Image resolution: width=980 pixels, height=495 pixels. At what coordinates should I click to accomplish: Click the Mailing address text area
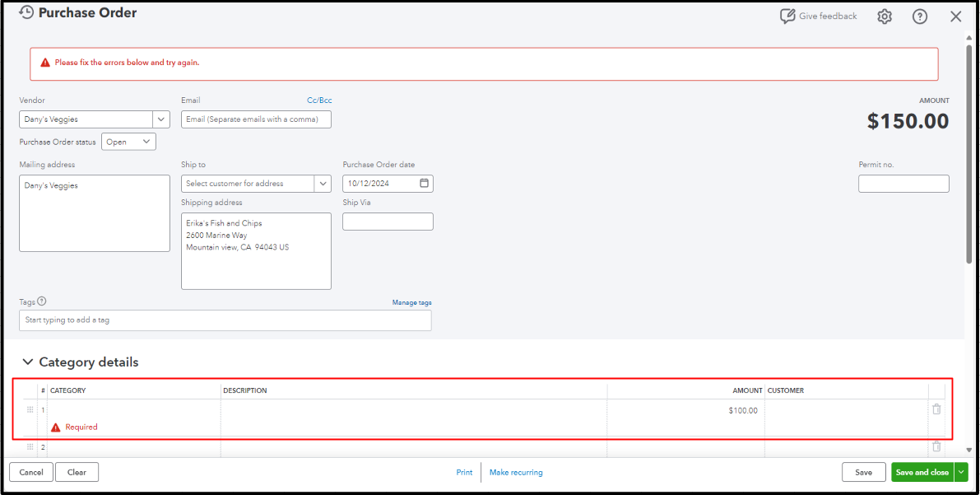coord(95,213)
